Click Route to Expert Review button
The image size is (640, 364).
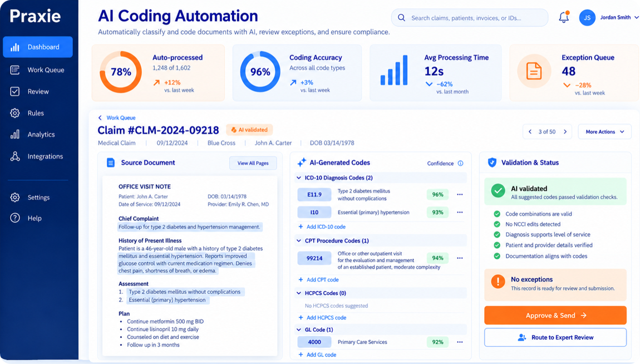(x=555, y=337)
